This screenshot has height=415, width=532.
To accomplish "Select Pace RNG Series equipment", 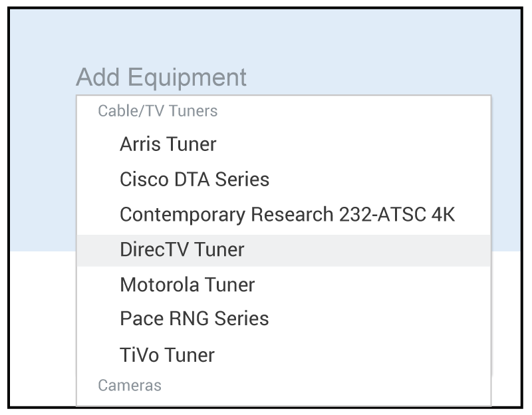I will 194,319.
